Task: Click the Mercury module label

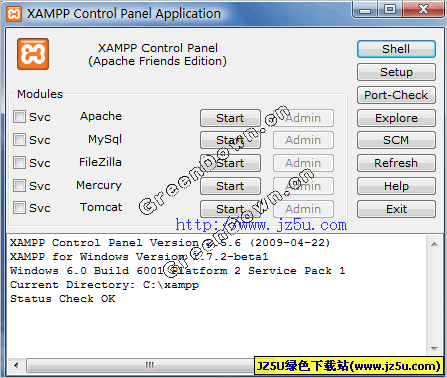Action: pyautogui.click(x=99, y=185)
